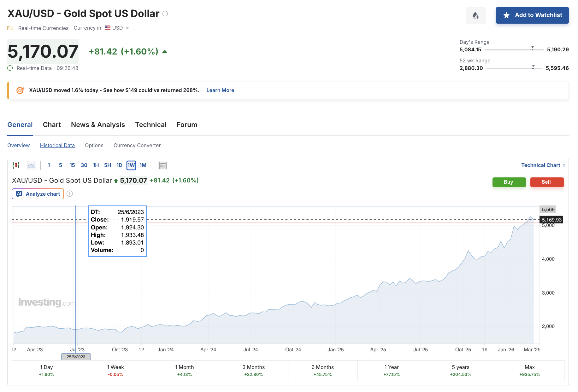Click the info icon beside Analyze chart

point(69,194)
